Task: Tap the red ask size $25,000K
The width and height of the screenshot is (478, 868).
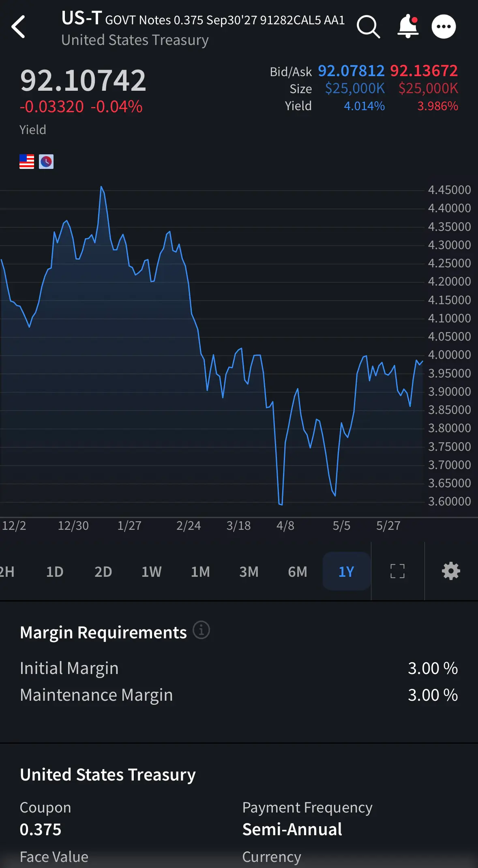Action: pos(428,88)
